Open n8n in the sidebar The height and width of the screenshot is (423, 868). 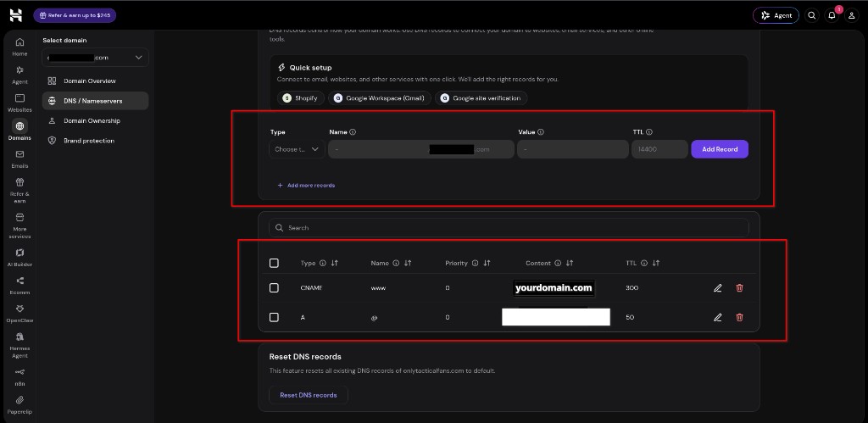(19, 376)
